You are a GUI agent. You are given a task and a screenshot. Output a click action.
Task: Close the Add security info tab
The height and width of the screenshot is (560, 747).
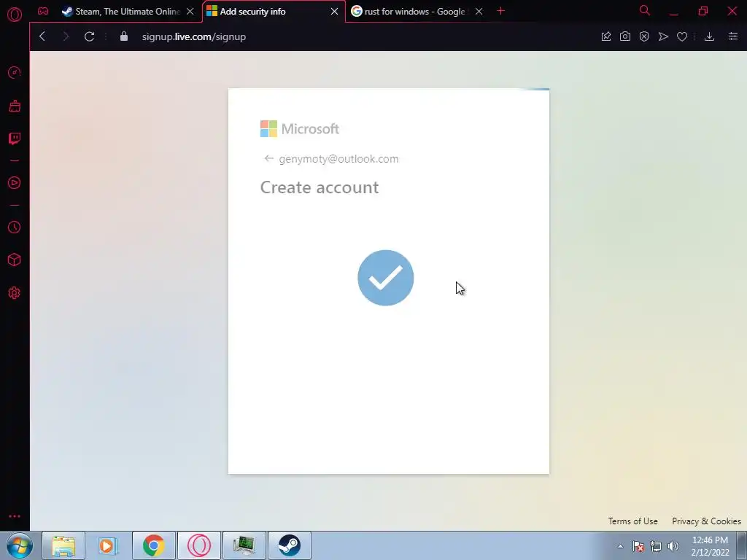click(x=334, y=12)
